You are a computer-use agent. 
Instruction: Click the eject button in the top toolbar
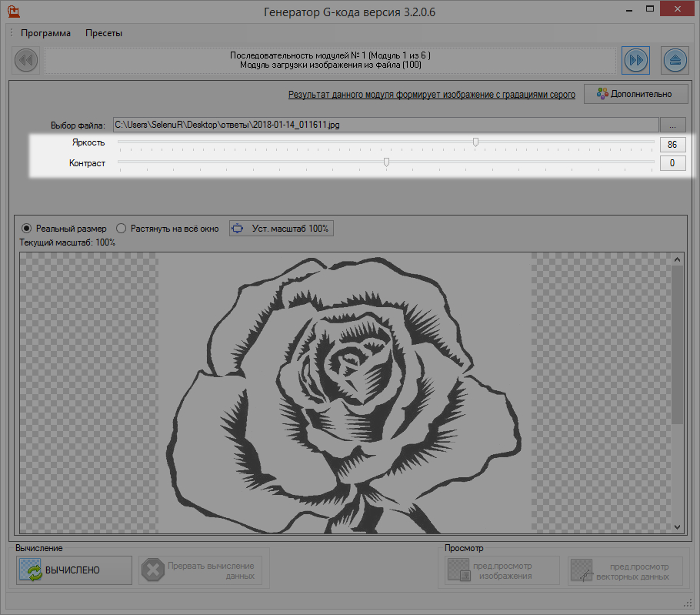[675, 60]
